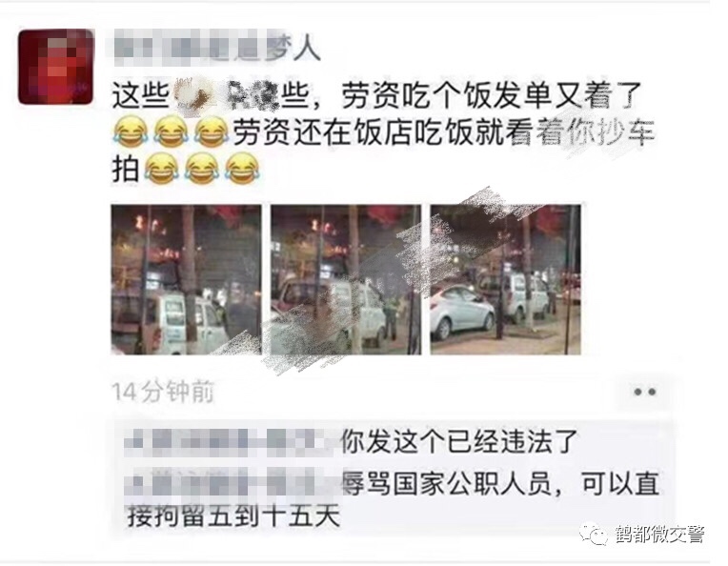Open the first night street photo thumbnail

coord(186,279)
